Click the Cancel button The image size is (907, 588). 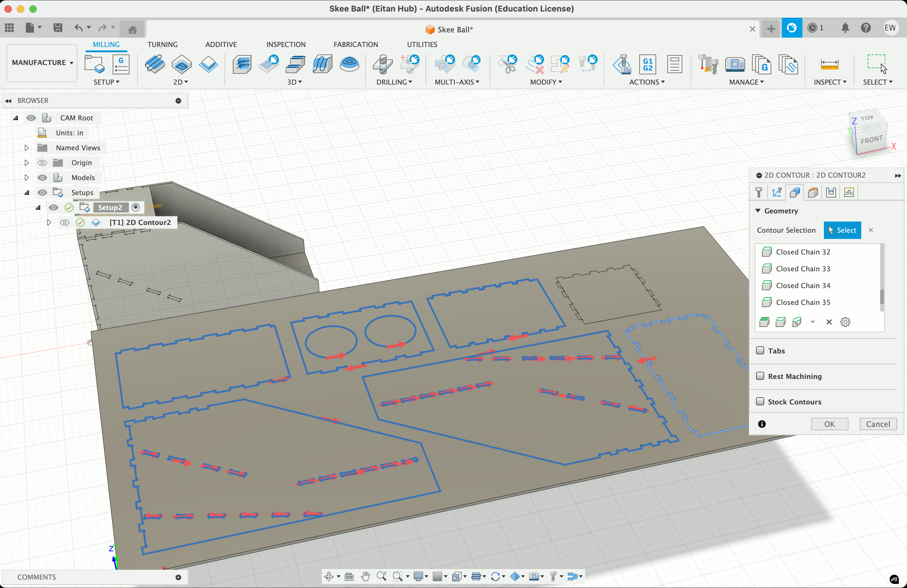(878, 424)
